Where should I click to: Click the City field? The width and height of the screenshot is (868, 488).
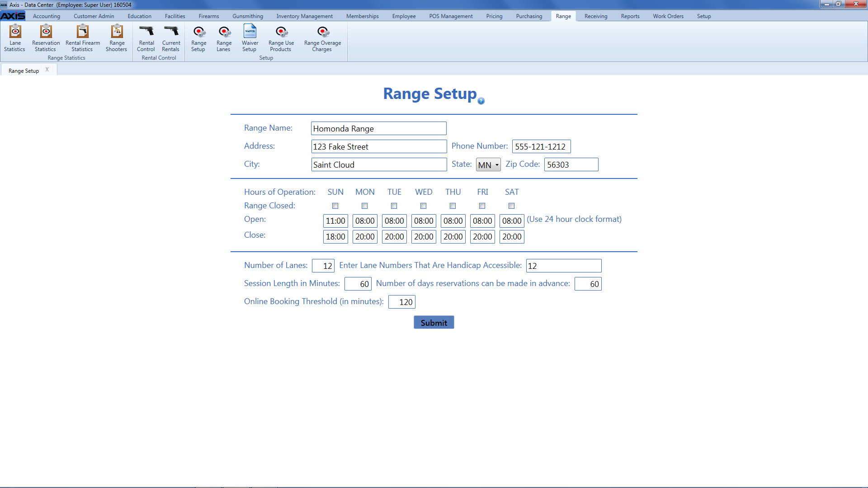[379, 165]
